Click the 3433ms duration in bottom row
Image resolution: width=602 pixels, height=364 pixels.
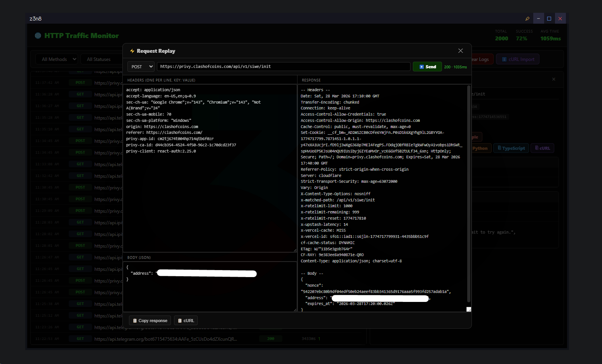coord(309,339)
